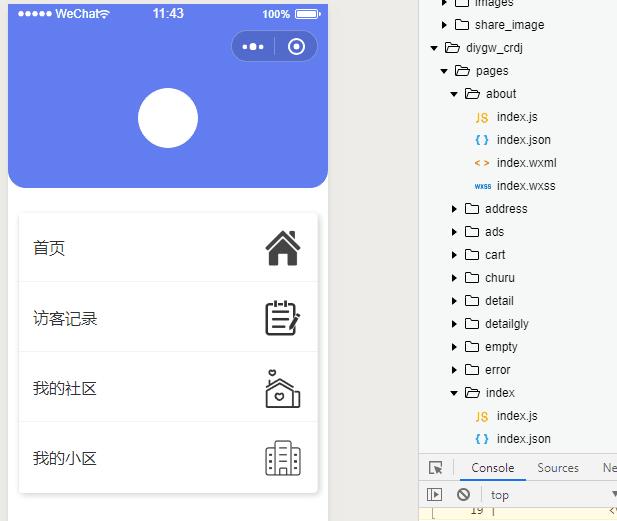Open the mini program three-dot capsule menu
The image size is (617, 521).
coord(253,46)
